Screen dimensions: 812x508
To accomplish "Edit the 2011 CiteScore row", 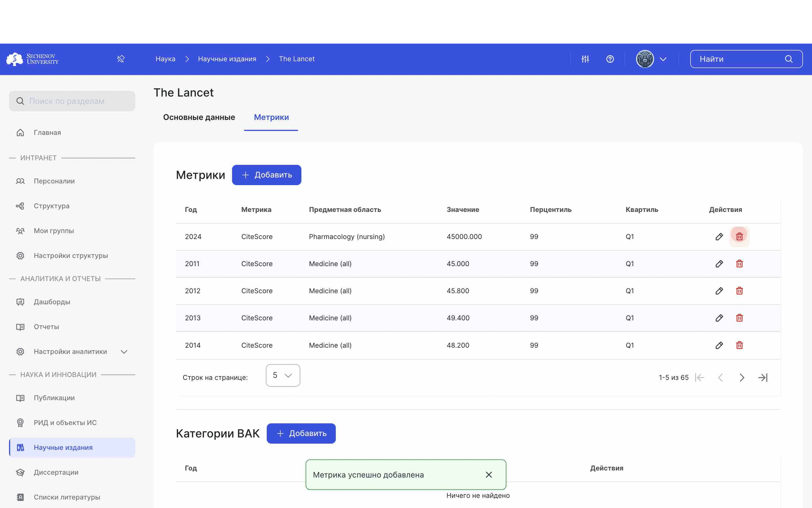I will pyautogui.click(x=719, y=264).
